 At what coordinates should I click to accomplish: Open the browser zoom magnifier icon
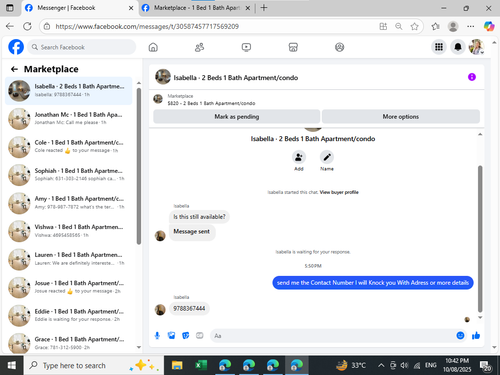pos(399,26)
